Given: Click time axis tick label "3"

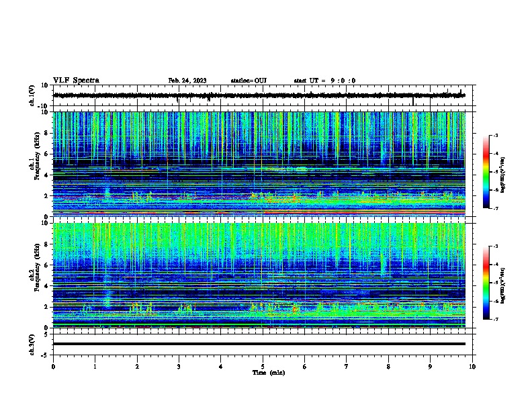Looking at the screenshot, I should 179,367.
